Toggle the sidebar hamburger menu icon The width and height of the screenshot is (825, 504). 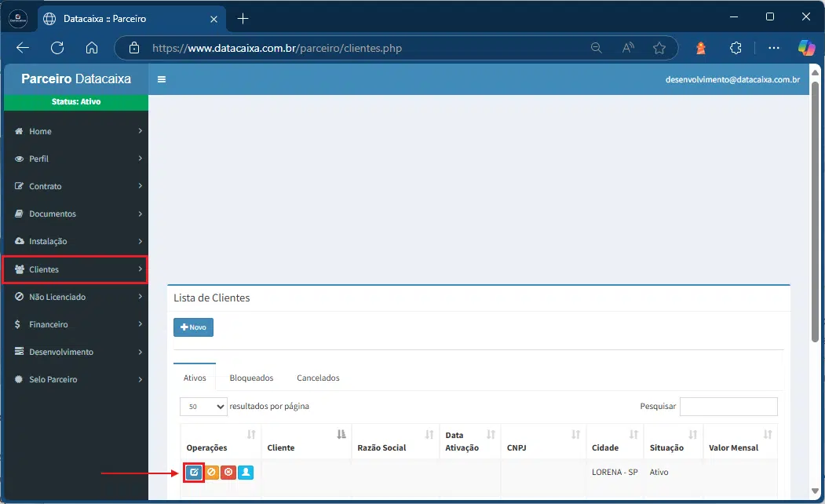(x=162, y=79)
